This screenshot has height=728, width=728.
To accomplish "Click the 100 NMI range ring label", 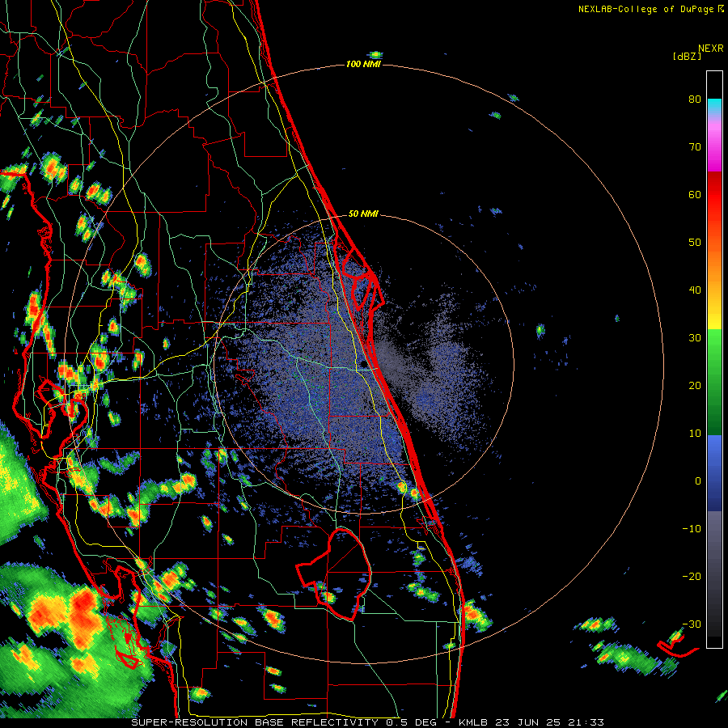I will click(x=363, y=64).
